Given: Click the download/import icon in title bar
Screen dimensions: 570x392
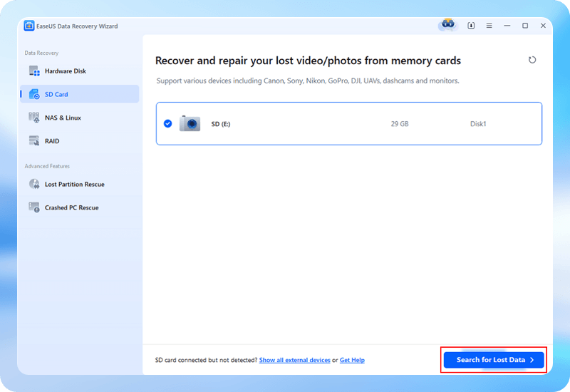Looking at the screenshot, I should [x=471, y=26].
